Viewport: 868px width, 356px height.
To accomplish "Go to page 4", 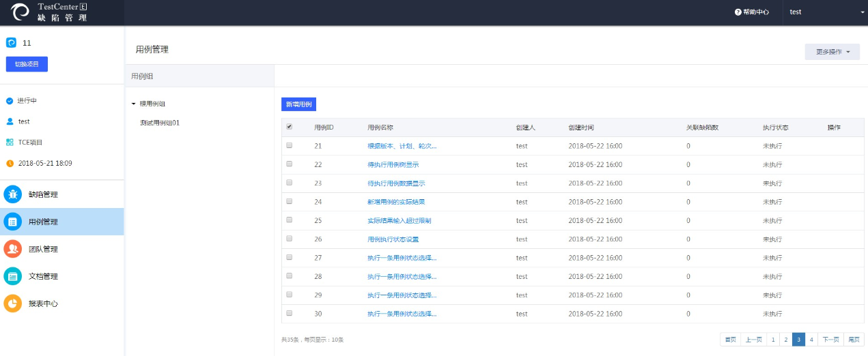I will click(x=811, y=339).
